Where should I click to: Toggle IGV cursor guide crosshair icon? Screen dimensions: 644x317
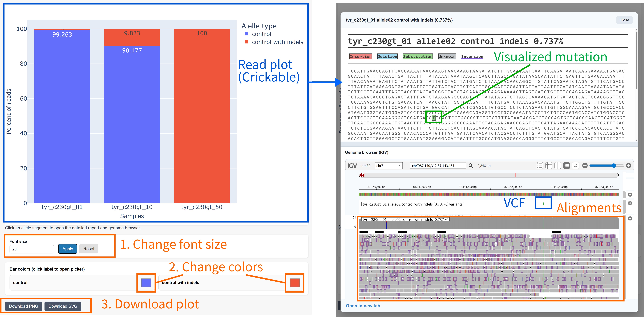tap(548, 165)
